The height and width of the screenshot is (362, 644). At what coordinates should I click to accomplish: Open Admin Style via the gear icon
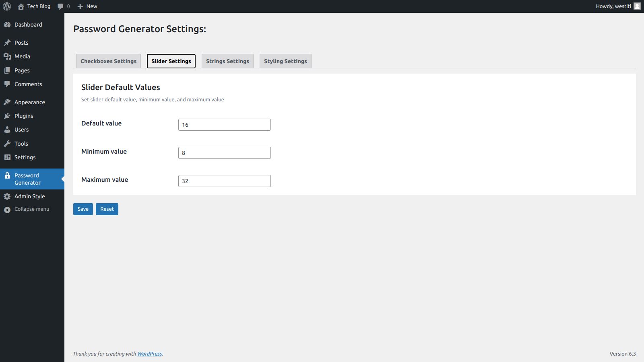pos(7,196)
